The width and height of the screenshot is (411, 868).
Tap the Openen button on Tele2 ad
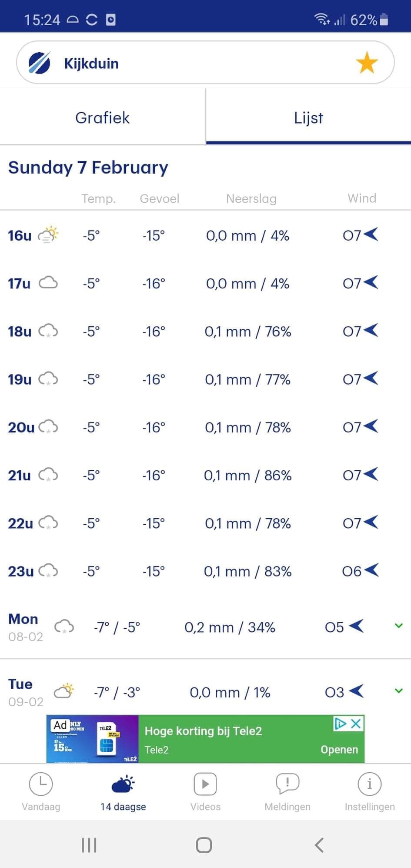tap(339, 749)
